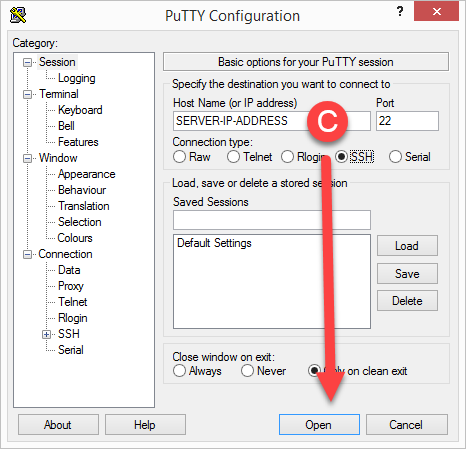
Task: Select SSH category in tree
Action: tap(69, 334)
